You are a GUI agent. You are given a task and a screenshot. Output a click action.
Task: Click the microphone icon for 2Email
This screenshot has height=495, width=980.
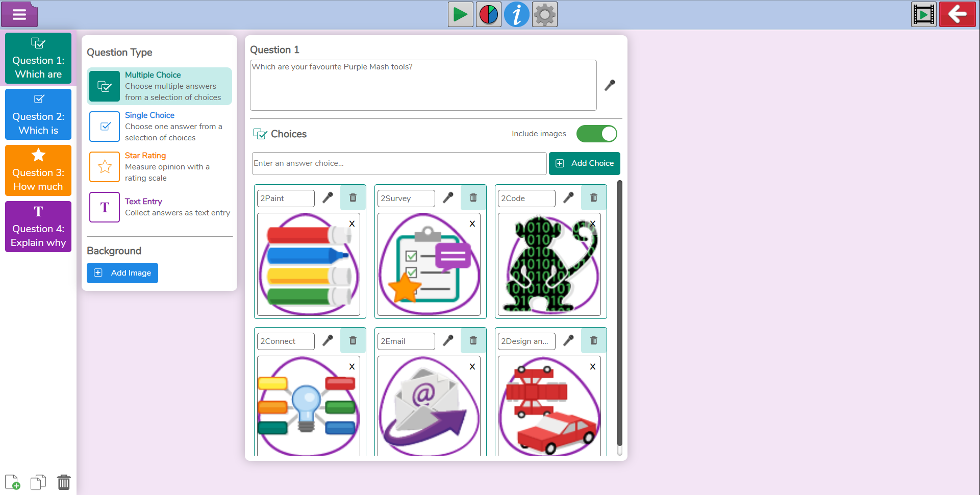(x=448, y=340)
